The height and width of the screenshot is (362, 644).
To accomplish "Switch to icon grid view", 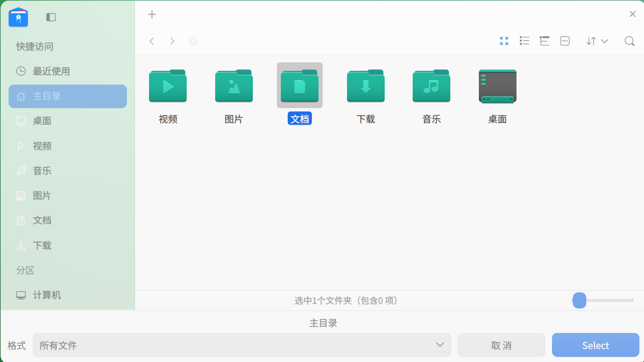I will (504, 41).
